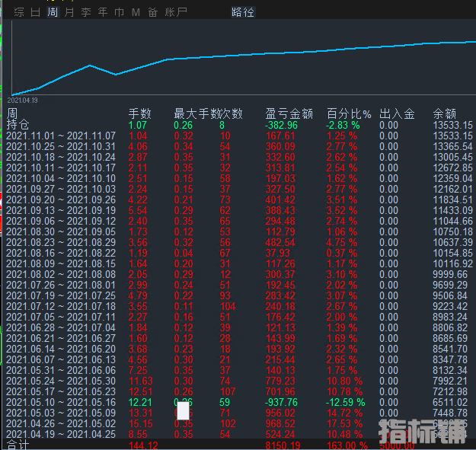
Task: Select the 2021.09.27 ~ 2021.10.03 week row
Action: [x=239, y=189]
